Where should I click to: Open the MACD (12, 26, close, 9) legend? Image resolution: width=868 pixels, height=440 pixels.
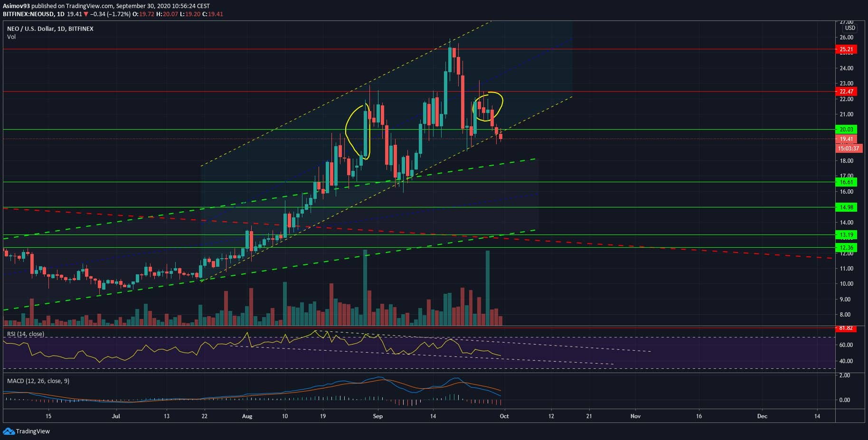click(38, 381)
